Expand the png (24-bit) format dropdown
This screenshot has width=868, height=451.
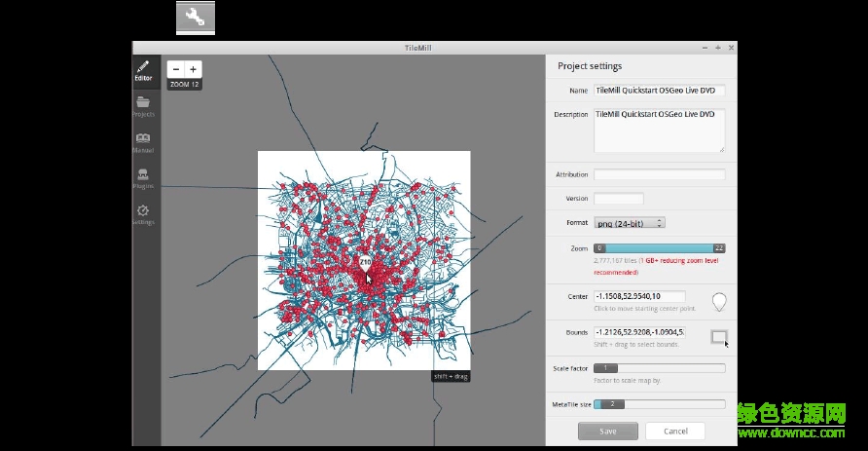coord(630,223)
